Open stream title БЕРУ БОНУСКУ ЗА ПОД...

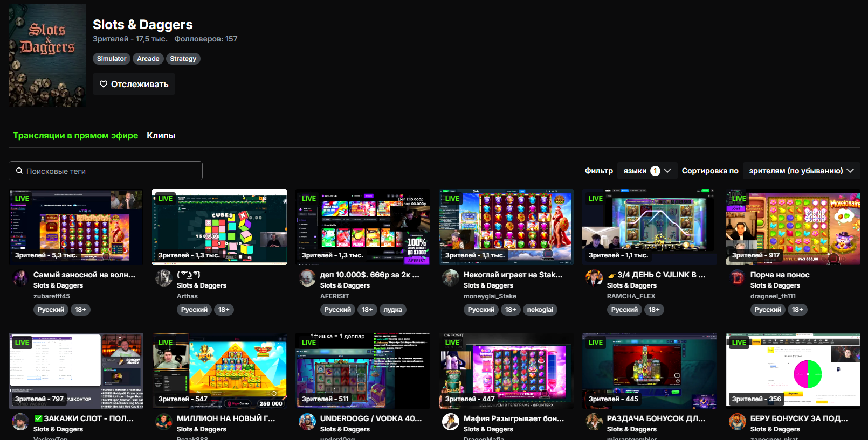[x=799, y=418]
